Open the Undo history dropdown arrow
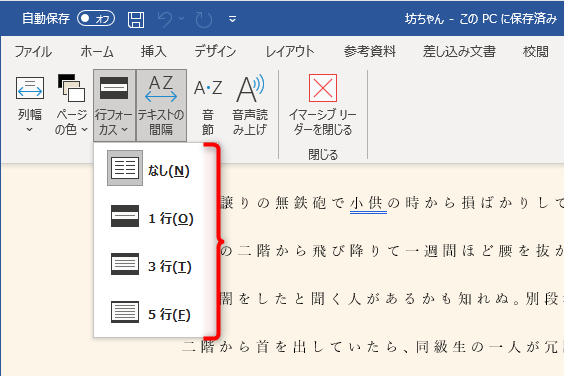The image size is (564, 376). pyautogui.click(x=182, y=18)
